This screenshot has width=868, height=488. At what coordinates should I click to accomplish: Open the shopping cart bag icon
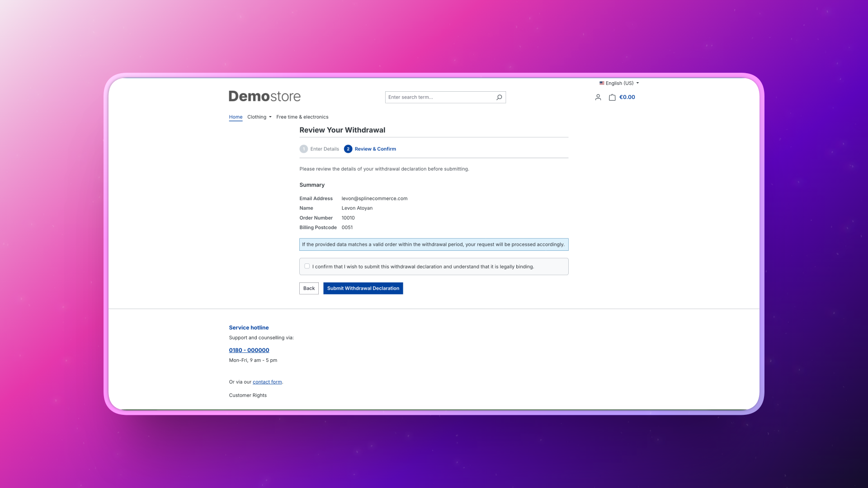(x=612, y=97)
